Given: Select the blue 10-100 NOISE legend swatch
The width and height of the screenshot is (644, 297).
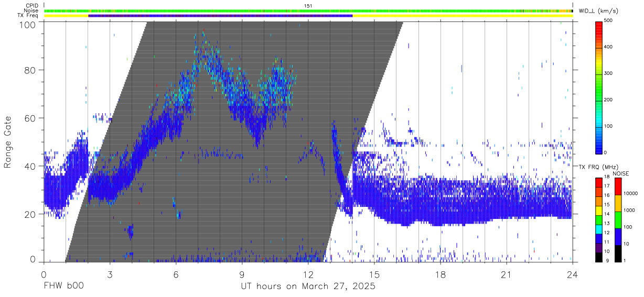Looking at the screenshot, I should (x=618, y=236).
